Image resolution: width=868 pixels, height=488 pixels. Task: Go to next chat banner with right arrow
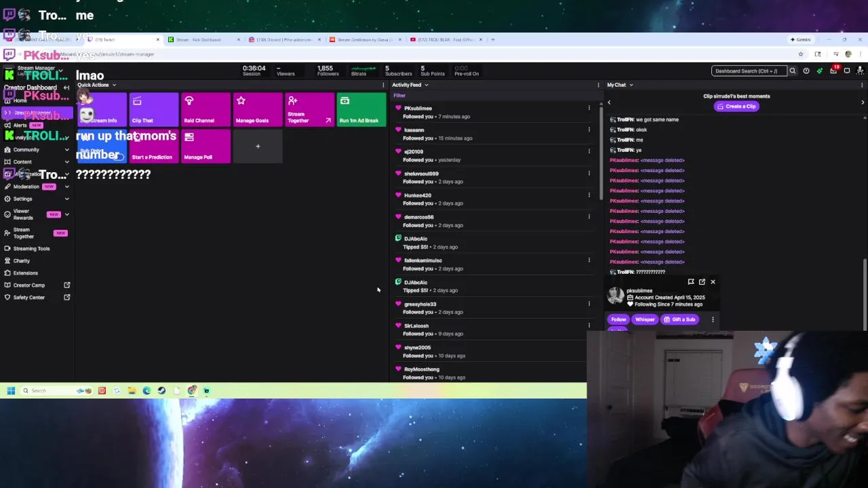[863, 102]
